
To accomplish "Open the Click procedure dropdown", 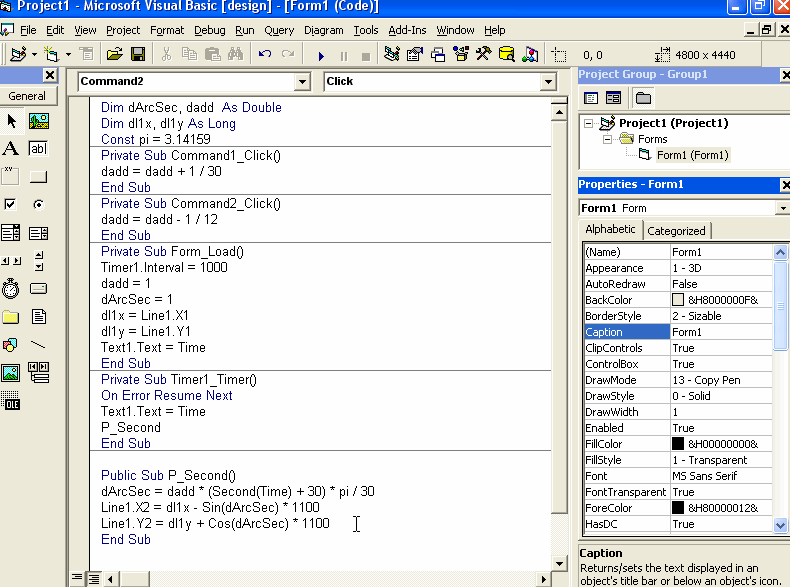I will (x=548, y=82).
